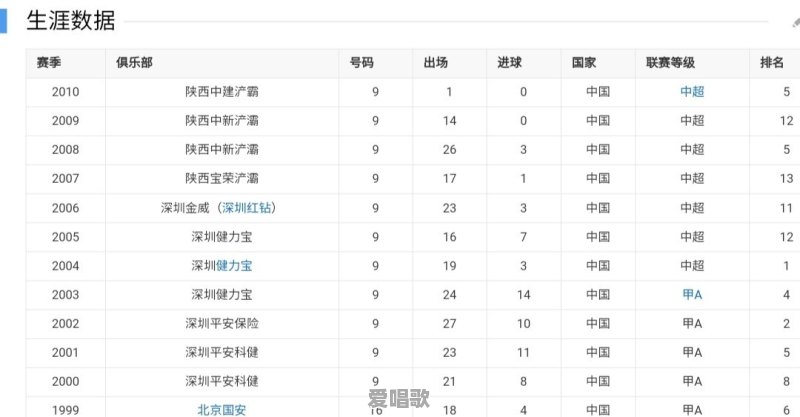
Task: Open the blue 中超 link in 2010 row
Action: [692, 92]
